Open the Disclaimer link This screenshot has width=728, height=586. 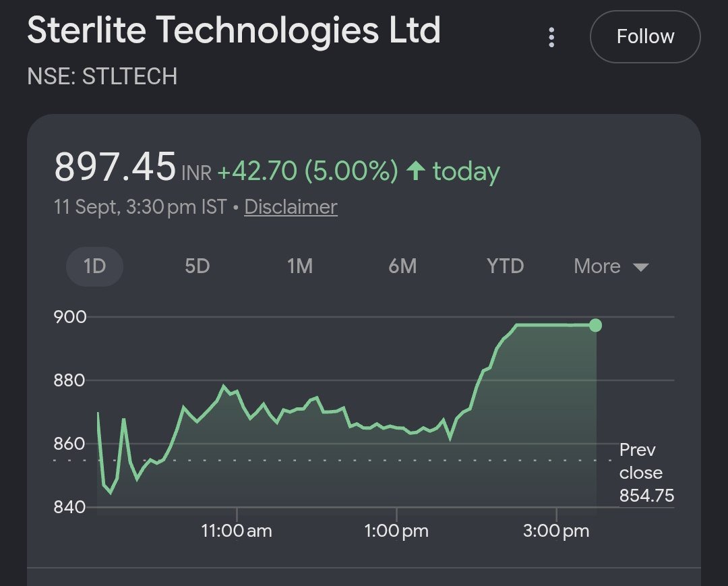[291, 206]
